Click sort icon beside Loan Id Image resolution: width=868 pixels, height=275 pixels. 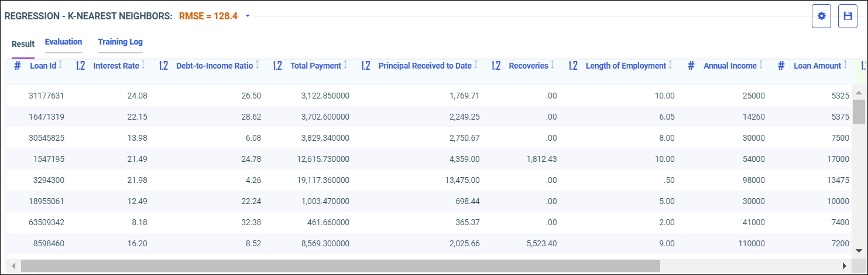coord(60,66)
